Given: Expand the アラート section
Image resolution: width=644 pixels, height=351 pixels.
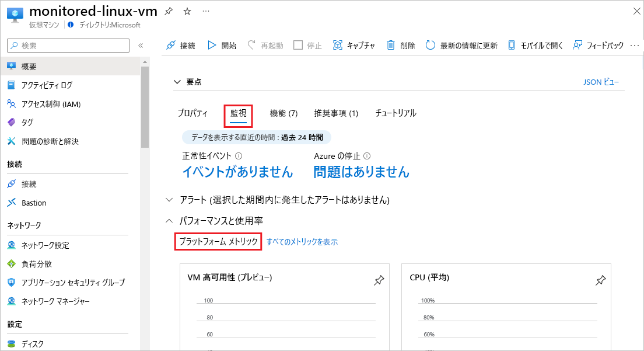Looking at the screenshot, I should pos(169,200).
